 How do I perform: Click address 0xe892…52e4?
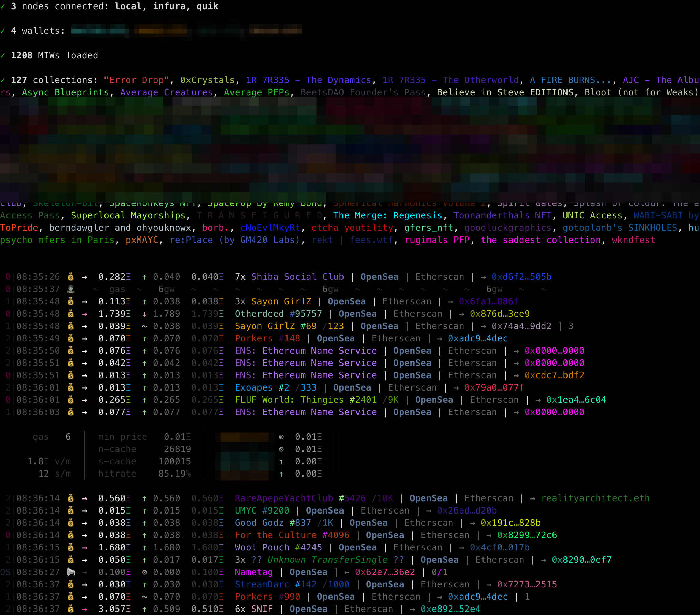click(450, 609)
